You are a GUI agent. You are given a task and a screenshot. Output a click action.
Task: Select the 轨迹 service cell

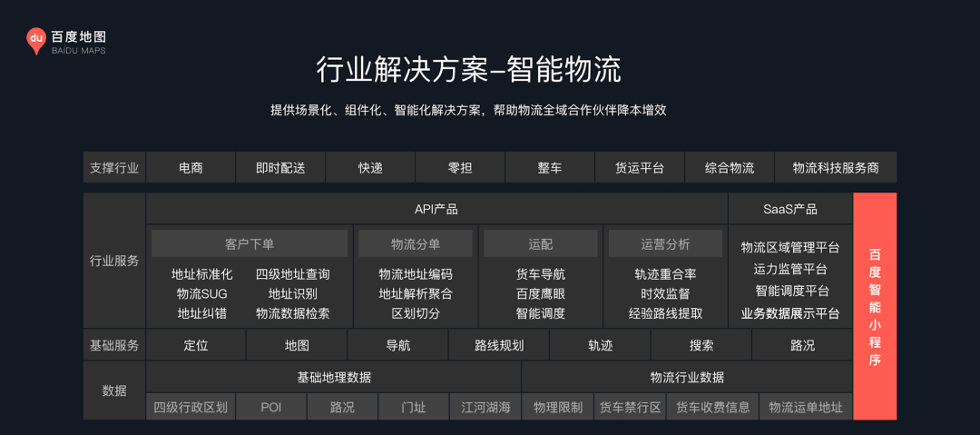(x=601, y=345)
